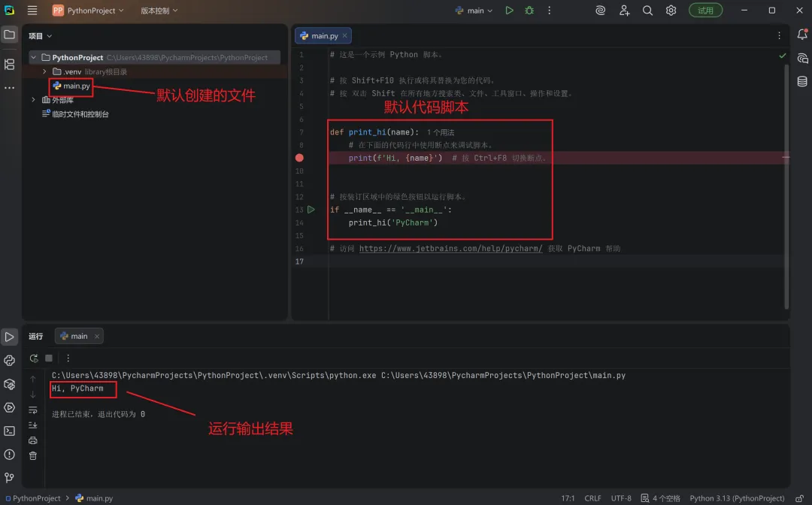Image resolution: width=812 pixels, height=505 pixels.
Task: Open more run actions menu
Action: [549, 11]
